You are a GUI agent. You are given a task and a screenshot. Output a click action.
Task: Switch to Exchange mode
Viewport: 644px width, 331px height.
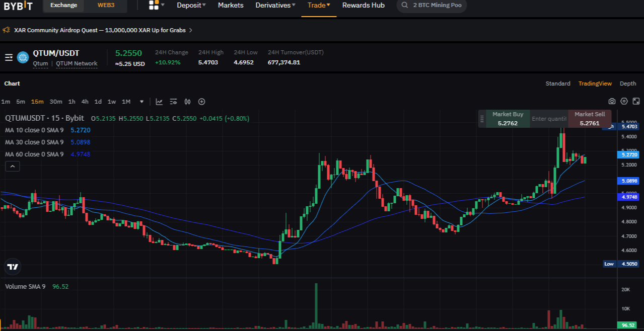(x=64, y=5)
